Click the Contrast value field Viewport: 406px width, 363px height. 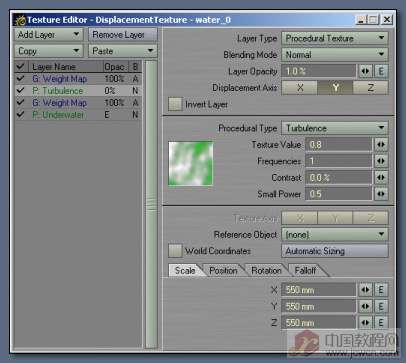point(339,177)
